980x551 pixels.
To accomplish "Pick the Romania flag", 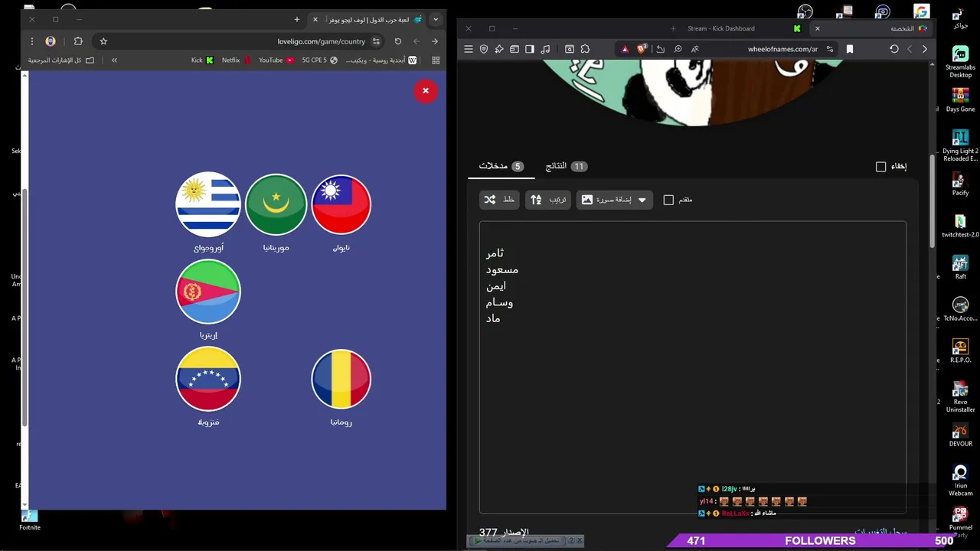I will click(x=341, y=379).
